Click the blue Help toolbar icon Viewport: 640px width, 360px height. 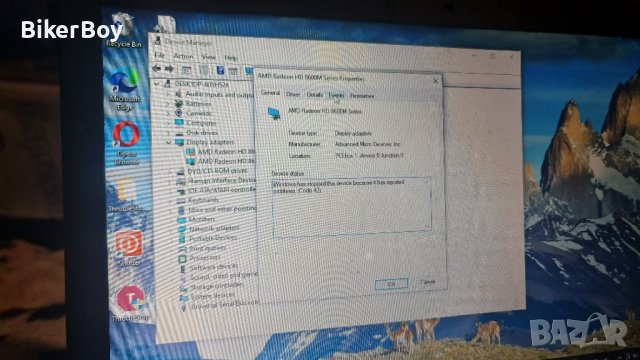[220, 71]
